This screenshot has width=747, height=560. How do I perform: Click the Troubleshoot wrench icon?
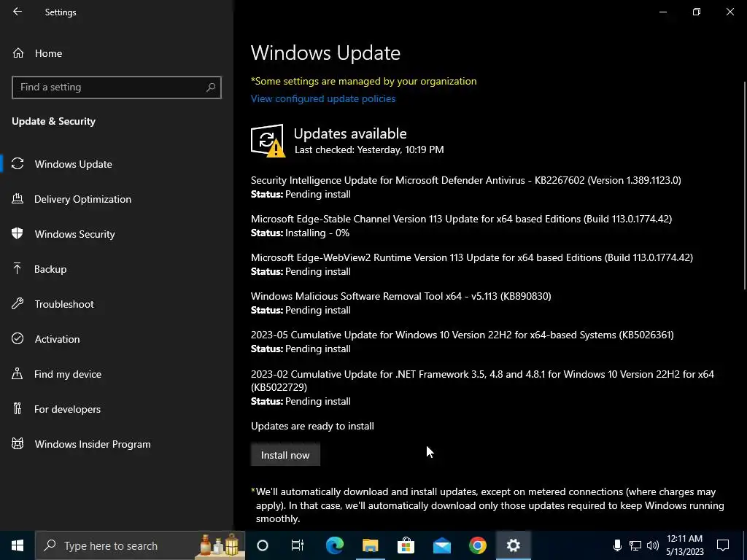(x=18, y=303)
